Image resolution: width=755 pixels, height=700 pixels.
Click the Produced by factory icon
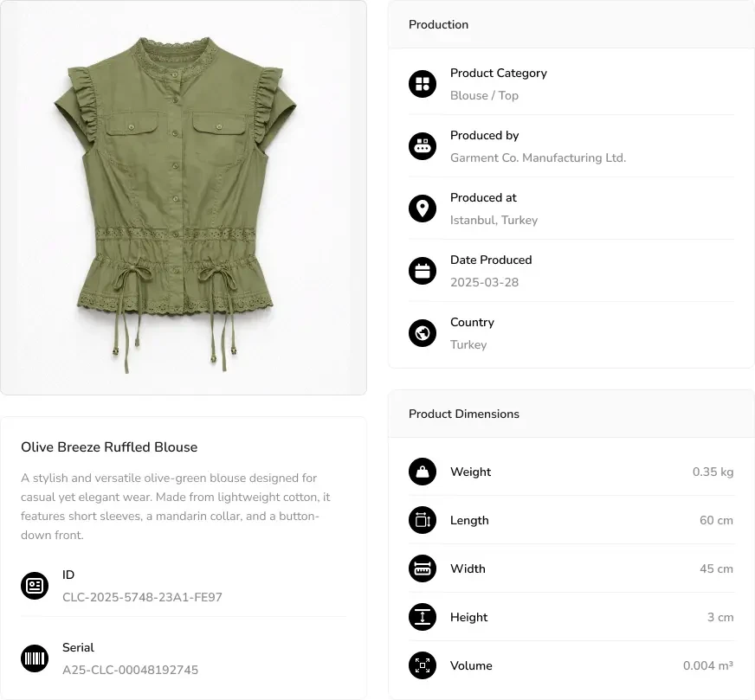click(423, 146)
